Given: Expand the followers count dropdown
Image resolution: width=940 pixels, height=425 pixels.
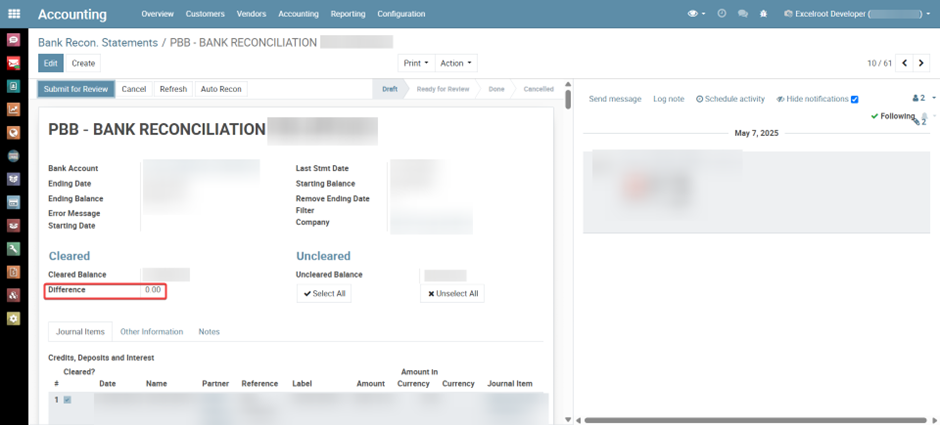Looking at the screenshot, I should [x=923, y=98].
